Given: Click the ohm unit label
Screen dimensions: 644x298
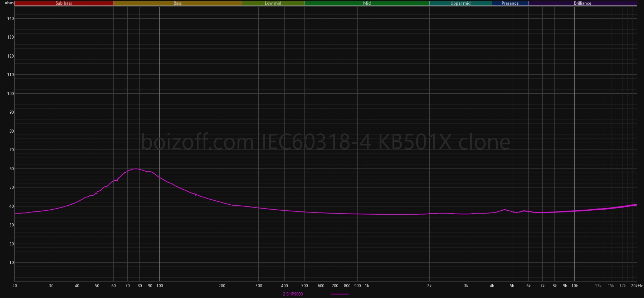Looking at the screenshot, I should pos(9,3).
